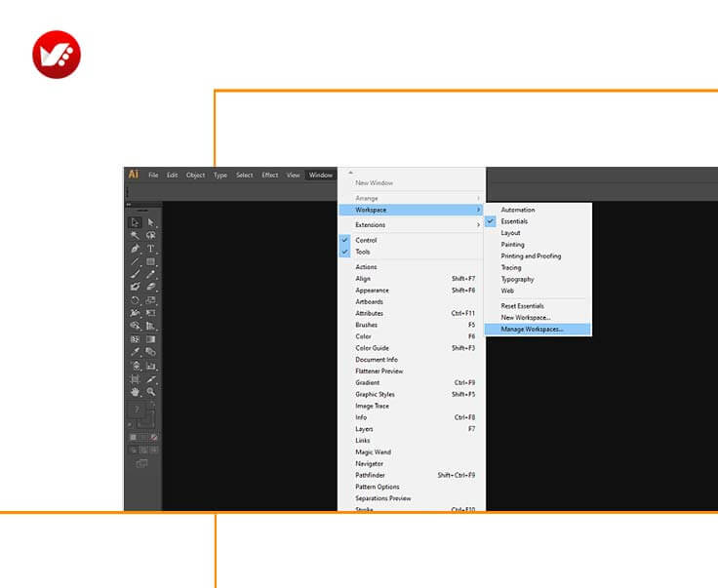Image resolution: width=718 pixels, height=588 pixels.
Task: Click the Window menu
Action: [321, 176]
